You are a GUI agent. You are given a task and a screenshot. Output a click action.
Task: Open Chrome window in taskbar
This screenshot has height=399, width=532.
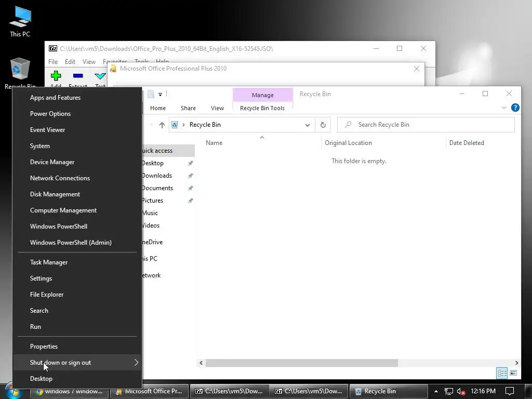click(x=69, y=391)
